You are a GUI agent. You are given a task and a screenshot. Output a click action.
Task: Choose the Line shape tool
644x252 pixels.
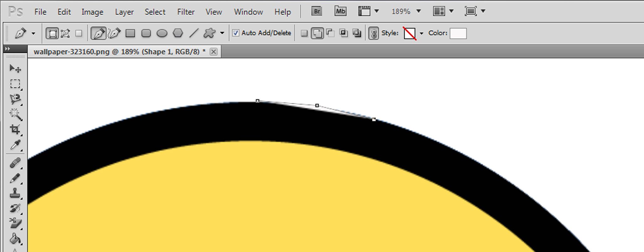pyautogui.click(x=194, y=33)
